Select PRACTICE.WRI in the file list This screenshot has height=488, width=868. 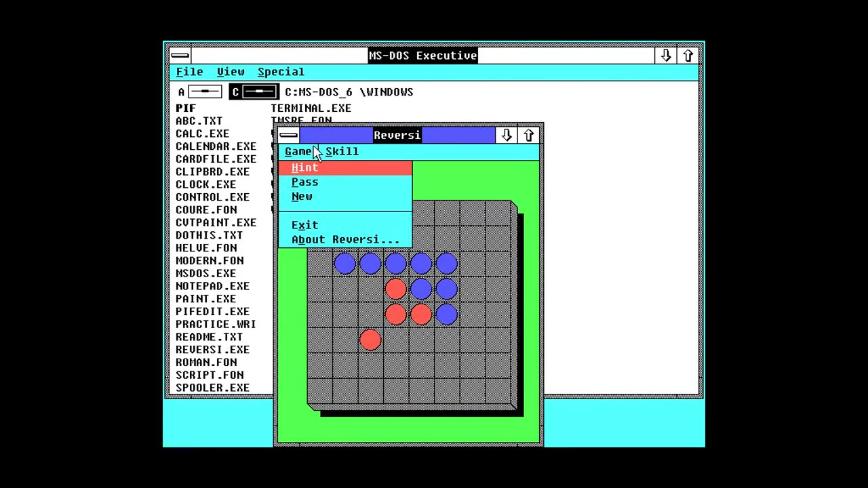point(216,325)
